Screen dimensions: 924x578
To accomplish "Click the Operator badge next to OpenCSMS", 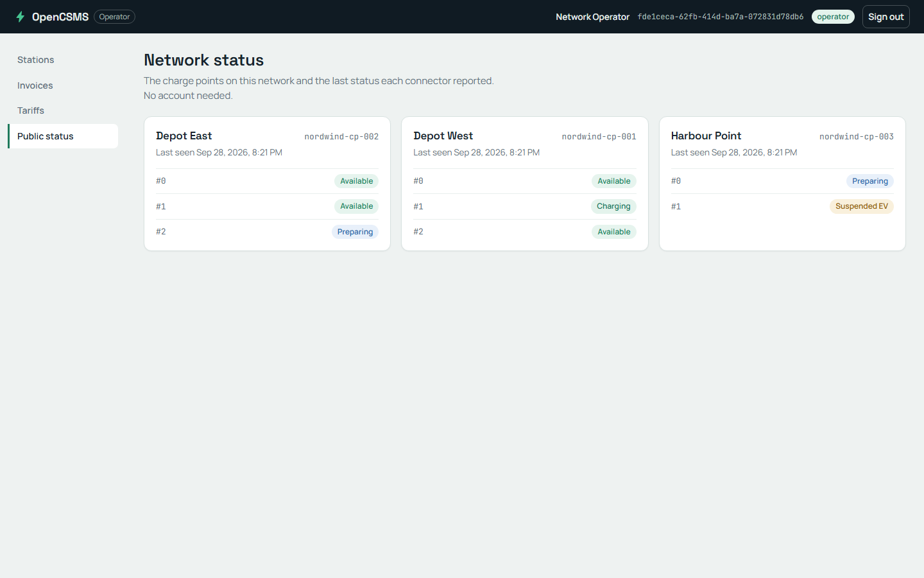I will (114, 17).
